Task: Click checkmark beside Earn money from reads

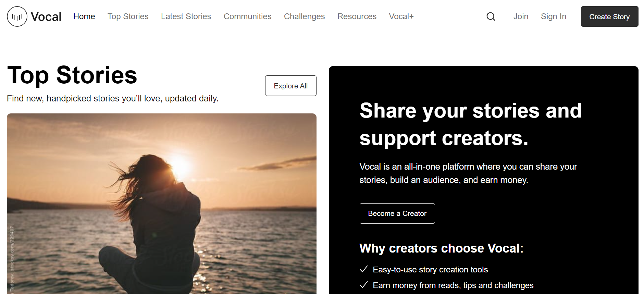Action: point(364,285)
